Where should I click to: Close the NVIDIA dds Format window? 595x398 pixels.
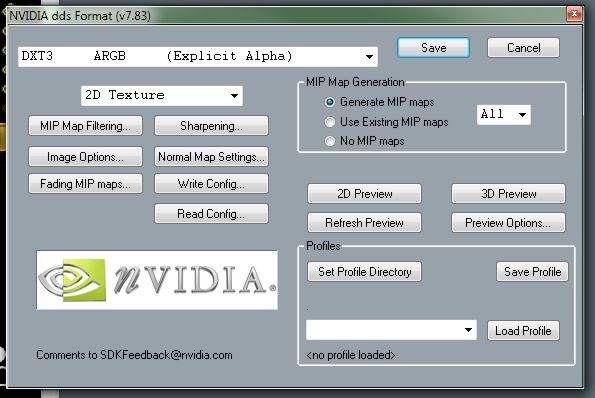coord(574,14)
